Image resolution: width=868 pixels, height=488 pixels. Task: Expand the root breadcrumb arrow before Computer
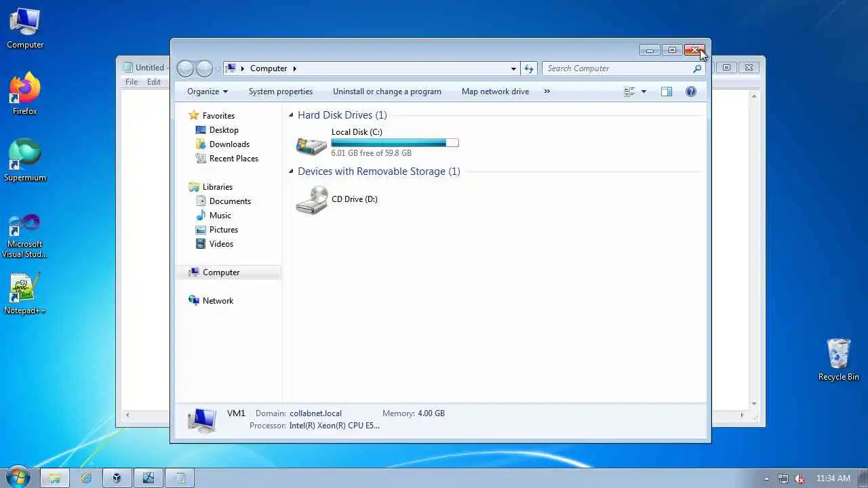[x=242, y=68]
